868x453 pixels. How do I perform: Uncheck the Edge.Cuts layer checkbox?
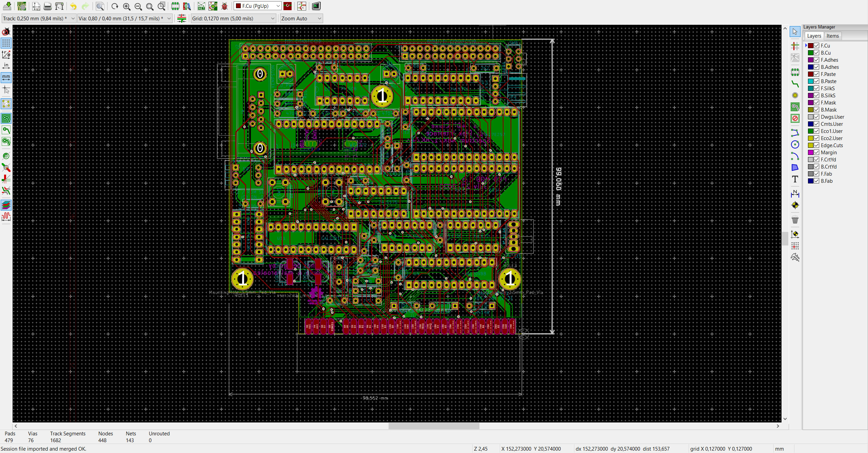tap(816, 145)
